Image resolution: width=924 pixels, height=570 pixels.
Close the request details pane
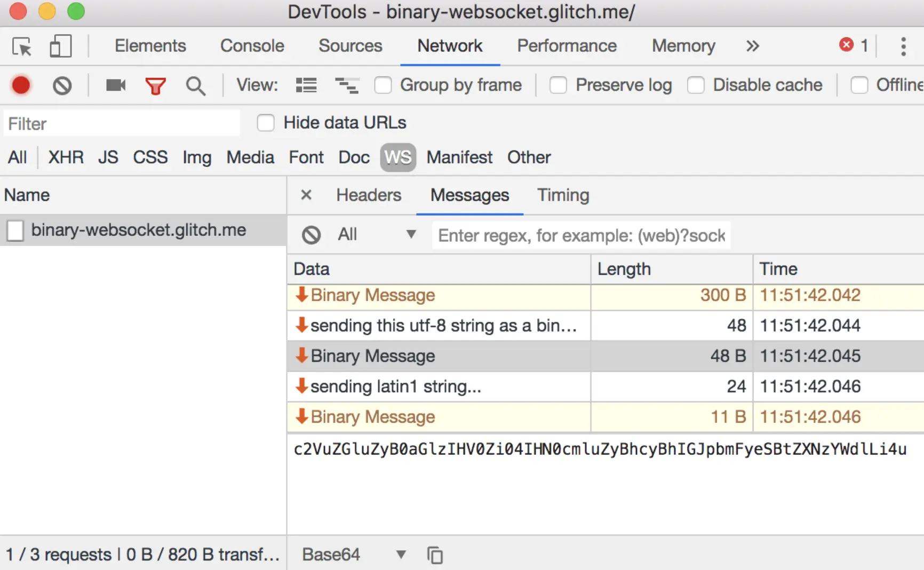tap(306, 195)
